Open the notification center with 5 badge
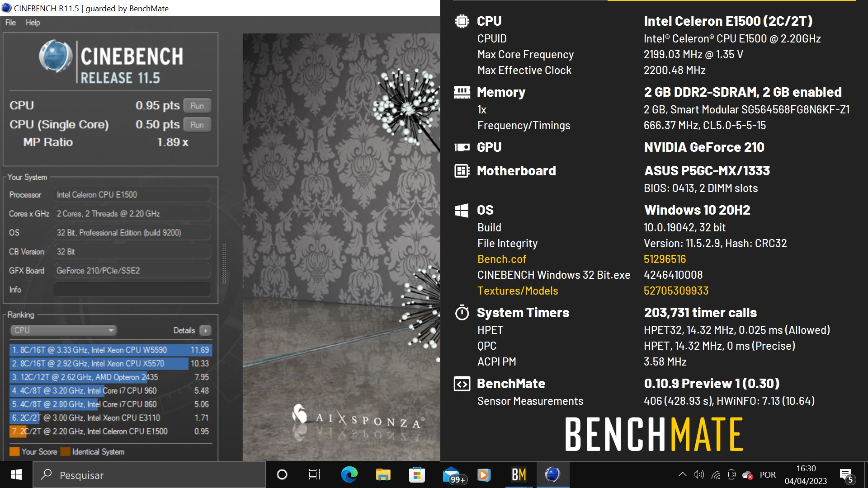Viewport: 868px width, 488px height. (846, 475)
